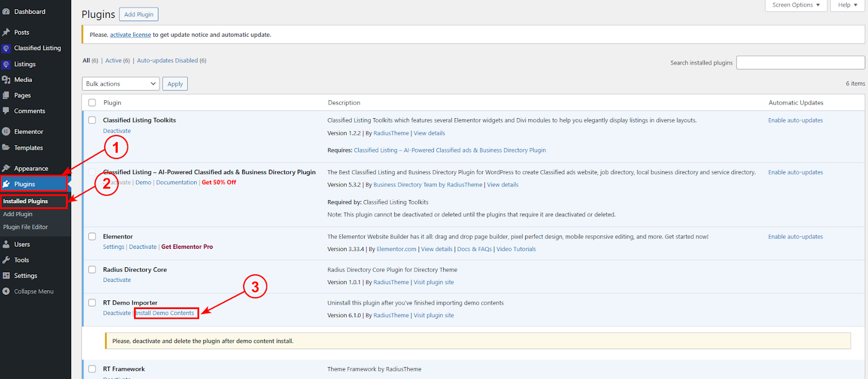
Task: Open Add Plugin submenu item
Action: (x=18, y=214)
